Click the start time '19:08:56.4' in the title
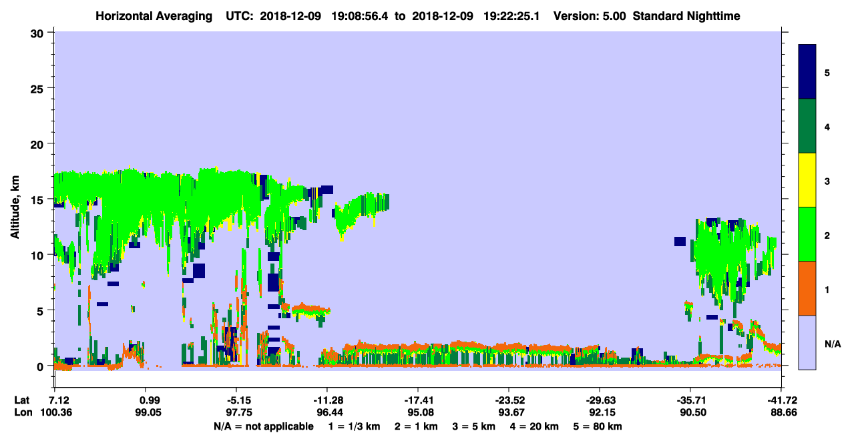The image size is (868, 445). tap(361, 16)
